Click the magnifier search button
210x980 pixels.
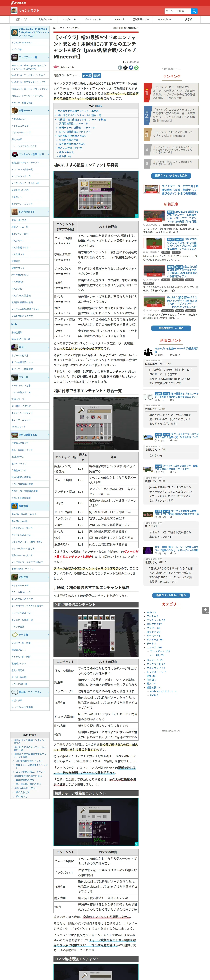pyautogui.click(x=194, y=11)
